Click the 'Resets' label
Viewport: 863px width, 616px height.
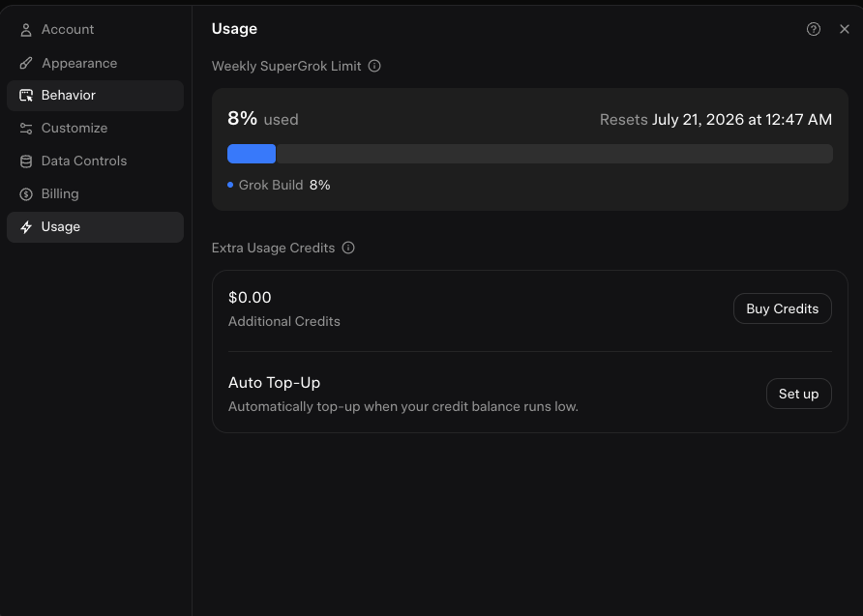(x=624, y=119)
